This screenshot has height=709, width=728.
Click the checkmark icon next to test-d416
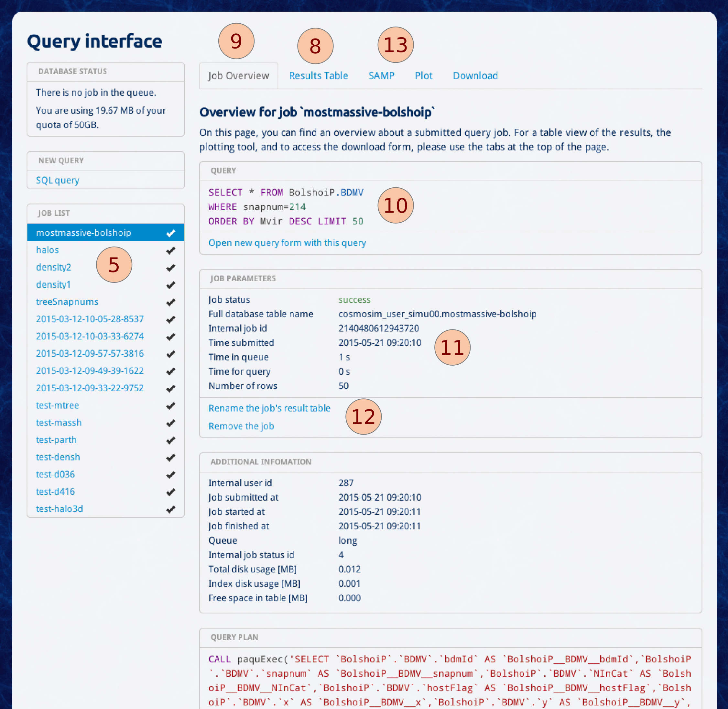click(x=171, y=492)
